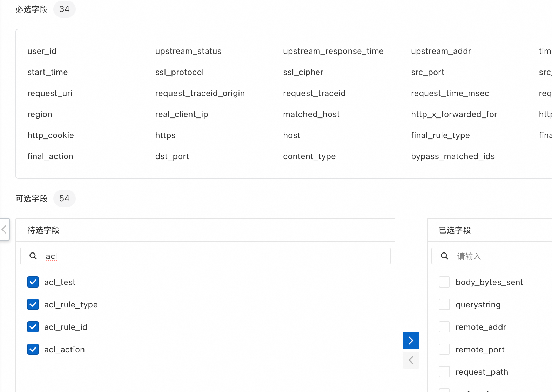The height and width of the screenshot is (392, 552).
Task: Click the request_traceid required field
Action: (314, 93)
